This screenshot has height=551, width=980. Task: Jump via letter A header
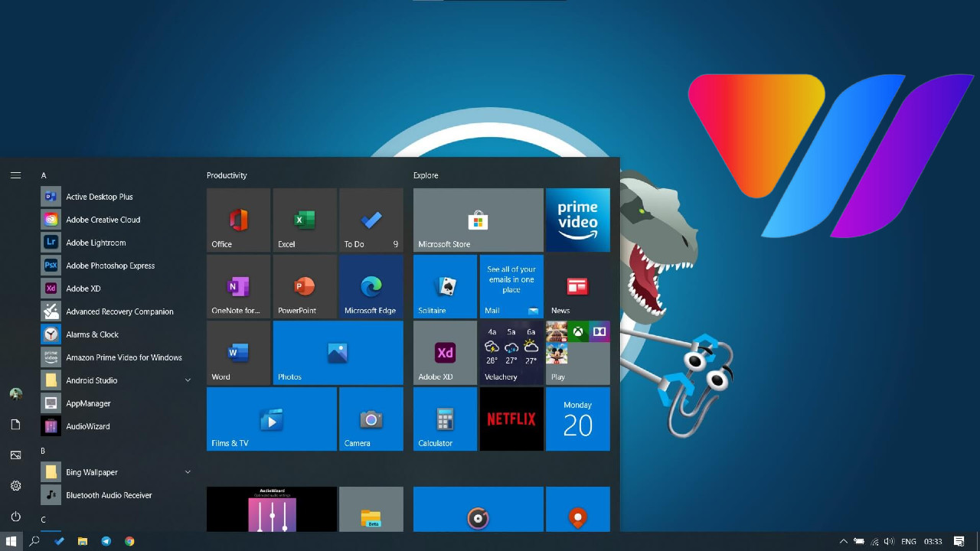click(x=44, y=175)
